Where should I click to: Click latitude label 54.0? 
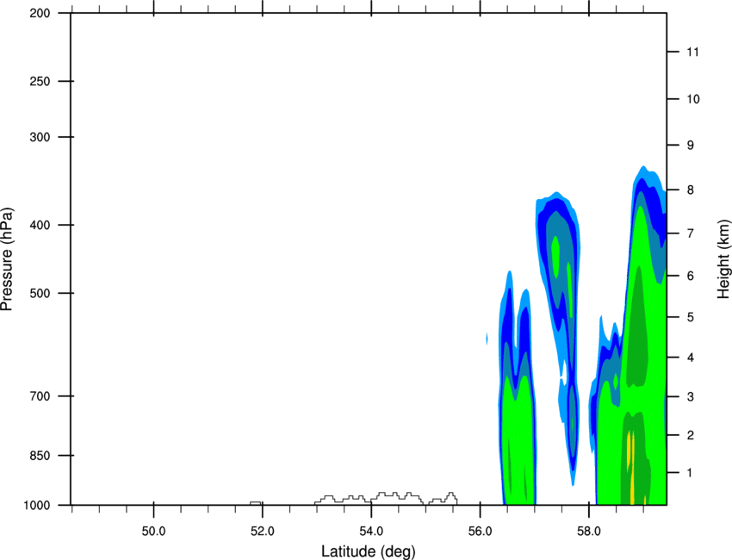click(x=371, y=532)
